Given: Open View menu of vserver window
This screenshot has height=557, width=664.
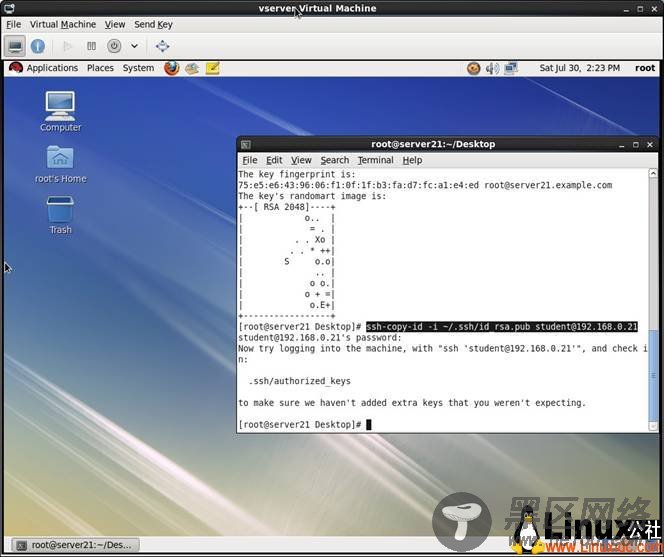Looking at the screenshot, I should 115,25.
